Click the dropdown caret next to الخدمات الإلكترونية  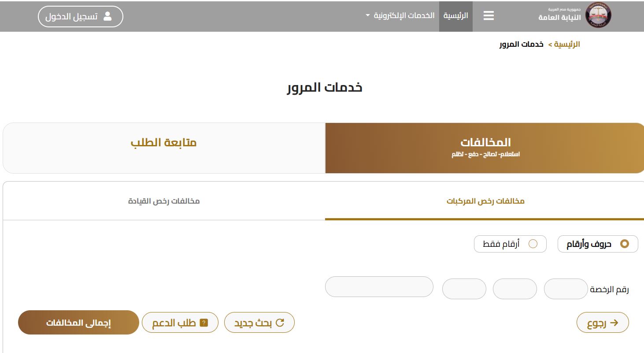368,16
